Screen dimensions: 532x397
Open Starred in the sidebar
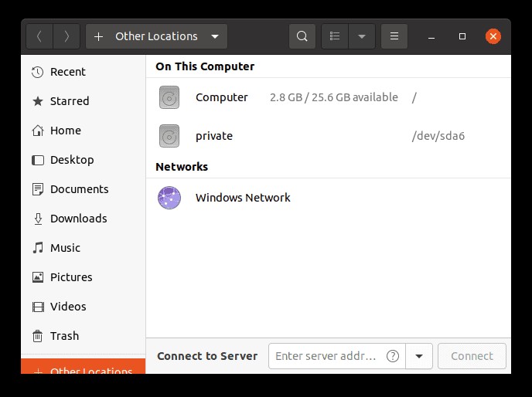[84, 101]
